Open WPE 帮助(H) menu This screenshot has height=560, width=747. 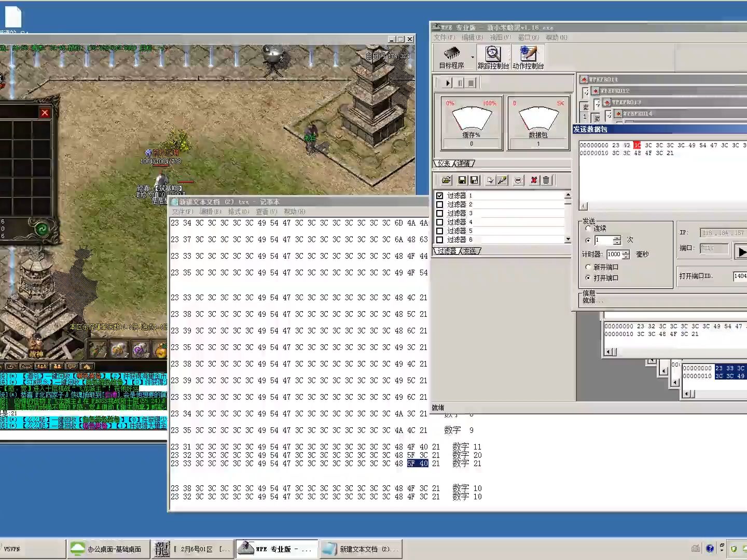pyautogui.click(x=557, y=37)
